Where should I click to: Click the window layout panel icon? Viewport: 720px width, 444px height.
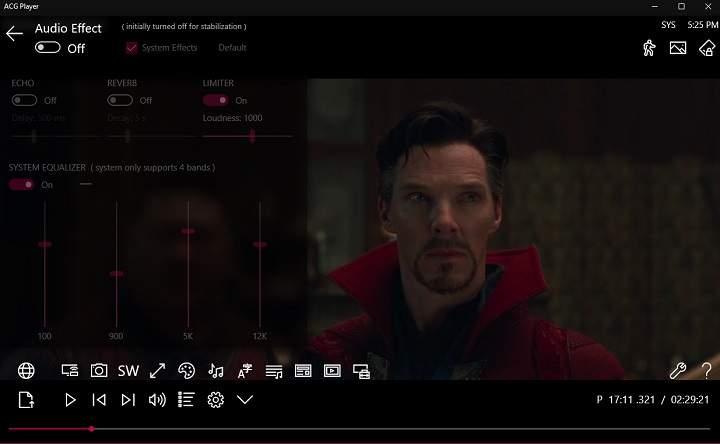click(303, 371)
